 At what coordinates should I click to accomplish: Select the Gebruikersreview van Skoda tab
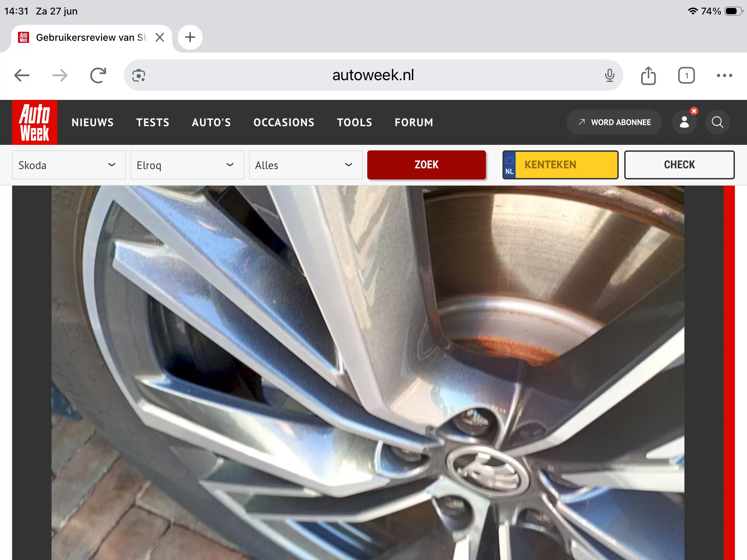tap(91, 37)
